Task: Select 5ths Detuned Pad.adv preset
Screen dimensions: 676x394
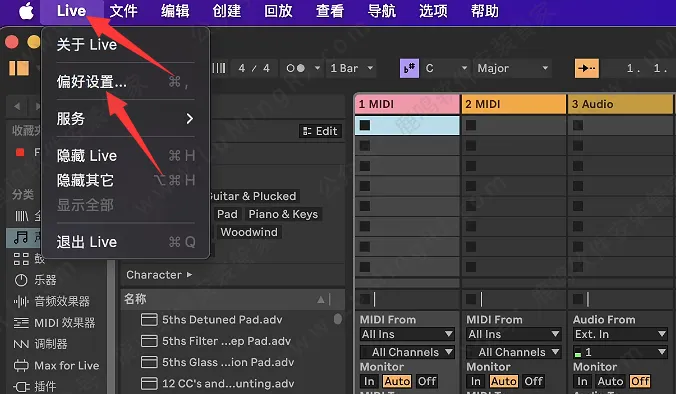Action: coord(222,319)
